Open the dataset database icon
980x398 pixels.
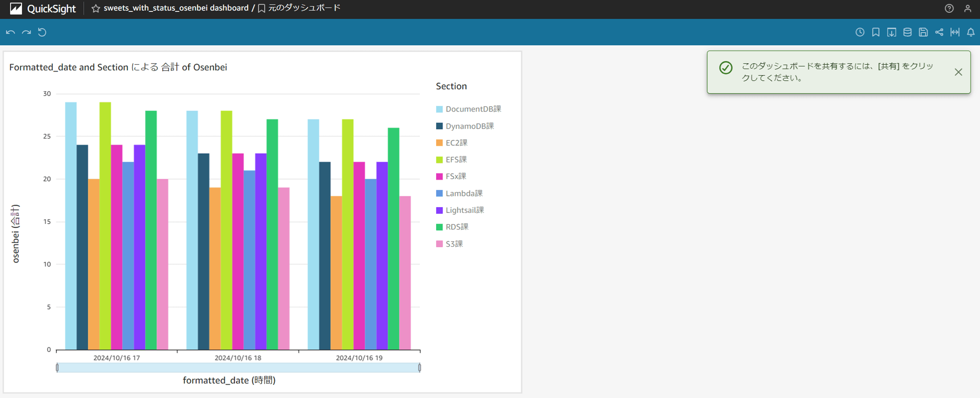(x=907, y=32)
